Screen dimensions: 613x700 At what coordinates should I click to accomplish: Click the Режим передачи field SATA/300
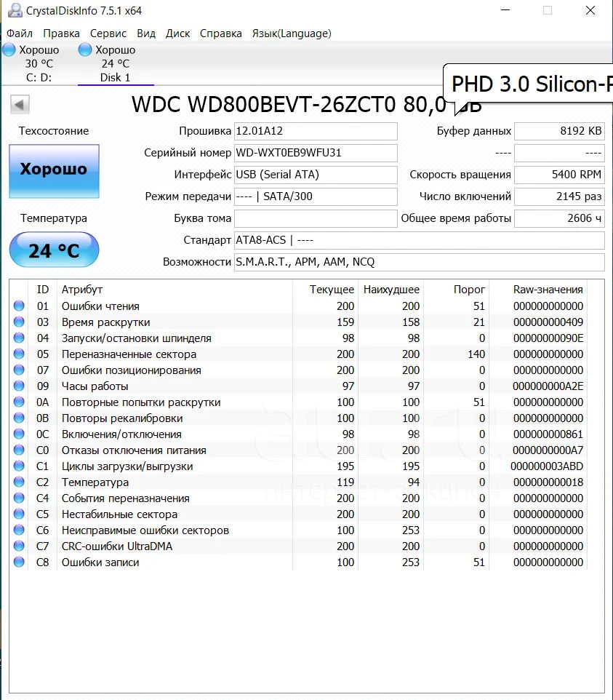(x=316, y=196)
